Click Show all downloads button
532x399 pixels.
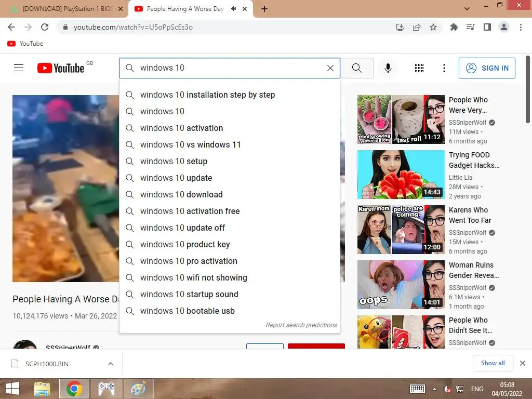click(x=493, y=363)
